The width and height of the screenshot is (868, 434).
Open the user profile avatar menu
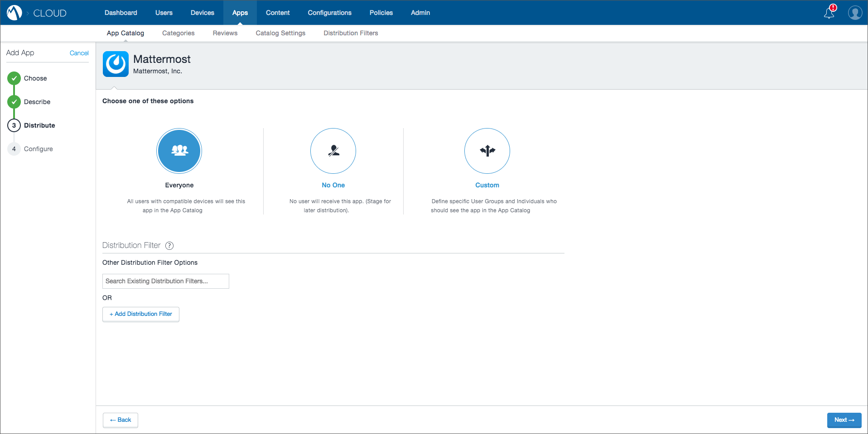click(x=855, y=13)
